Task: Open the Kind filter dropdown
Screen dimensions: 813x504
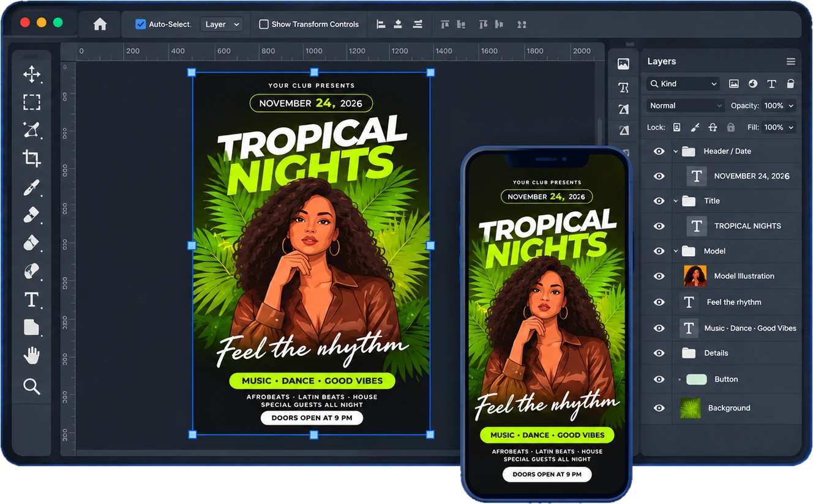Action: [x=684, y=84]
